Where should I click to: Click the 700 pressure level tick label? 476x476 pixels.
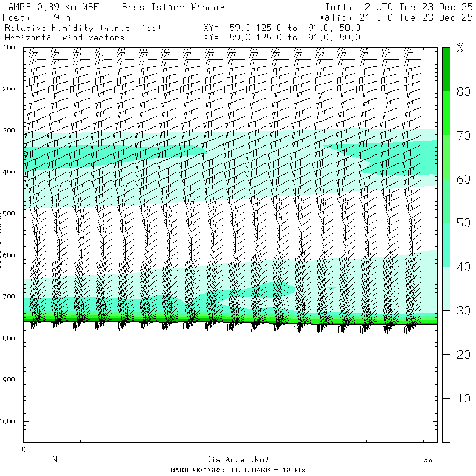tap(11, 297)
